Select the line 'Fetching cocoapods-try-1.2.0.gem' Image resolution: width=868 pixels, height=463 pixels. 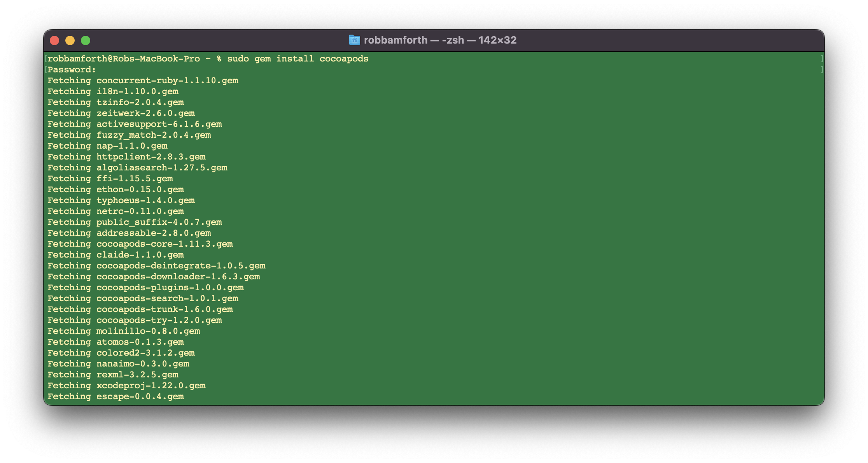click(135, 320)
